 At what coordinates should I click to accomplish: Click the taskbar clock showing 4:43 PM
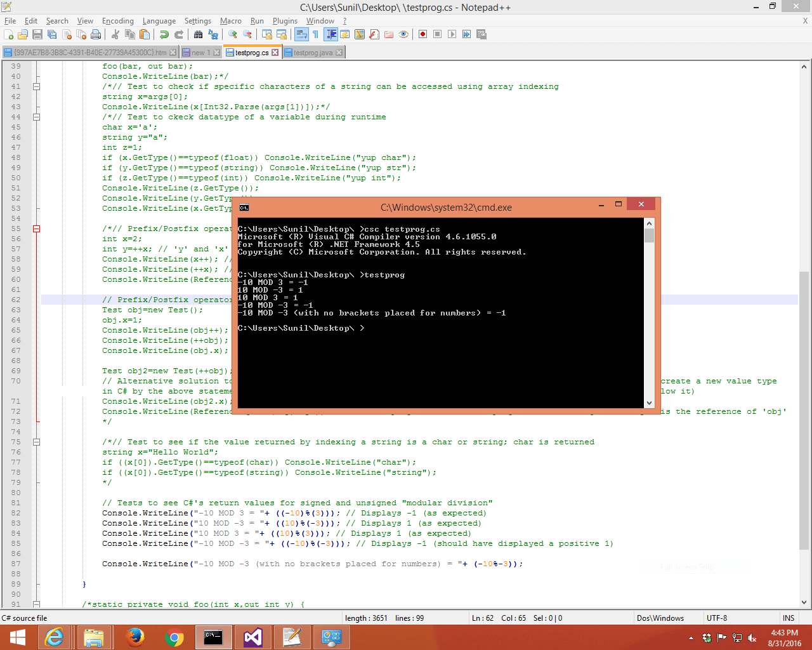pos(785,638)
